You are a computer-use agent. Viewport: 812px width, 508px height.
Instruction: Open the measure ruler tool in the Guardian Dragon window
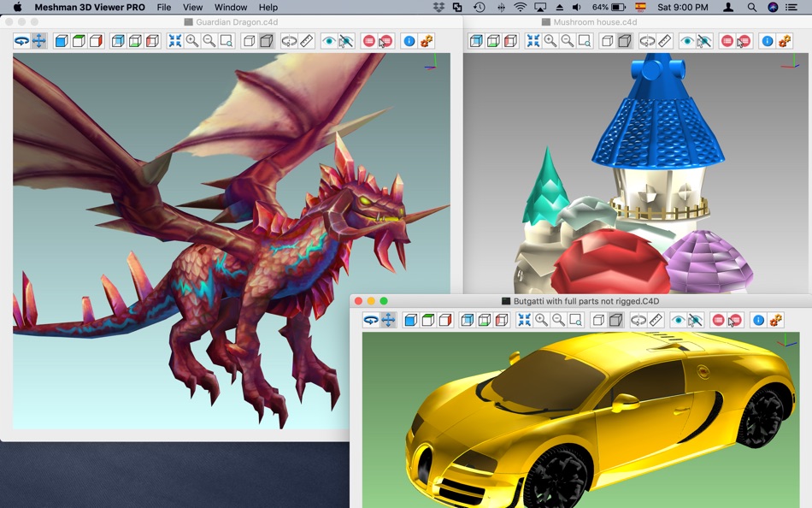pyautogui.click(x=307, y=41)
